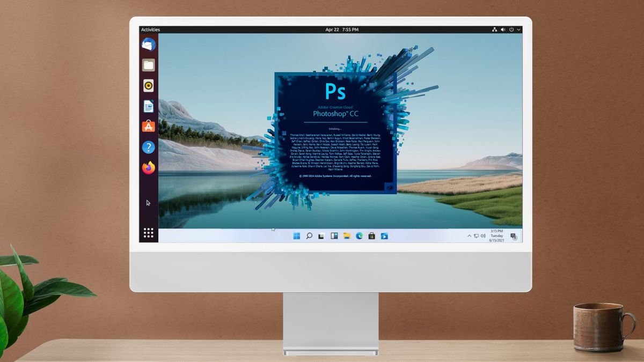
Task: Open Windows Search on the taskbar
Action: (309, 234)
